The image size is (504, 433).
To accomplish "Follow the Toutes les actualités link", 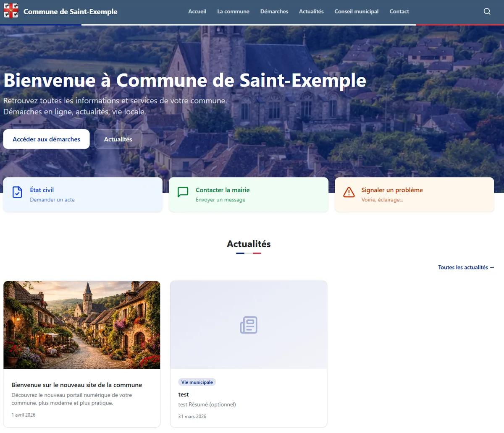I will [466, 267].
